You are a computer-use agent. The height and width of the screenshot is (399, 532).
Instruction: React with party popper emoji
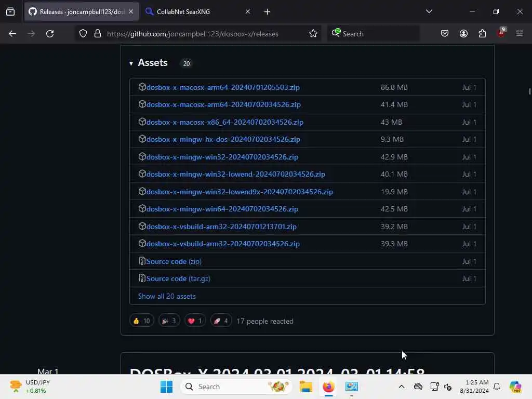169,321
